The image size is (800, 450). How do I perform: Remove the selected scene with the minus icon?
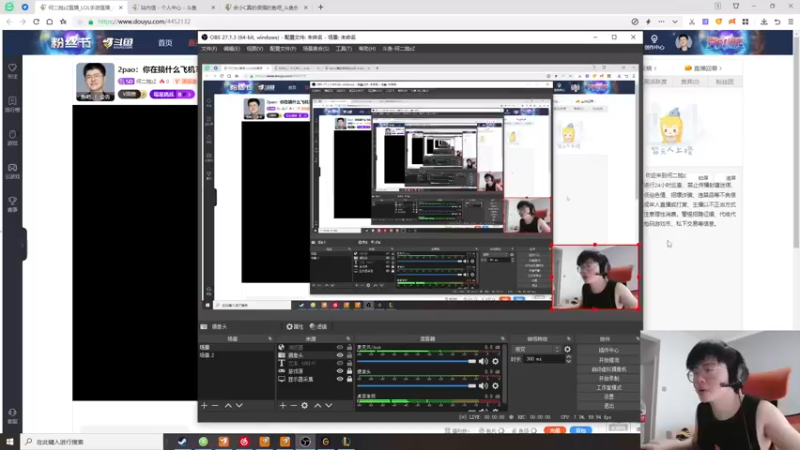(x=215, y=406)
